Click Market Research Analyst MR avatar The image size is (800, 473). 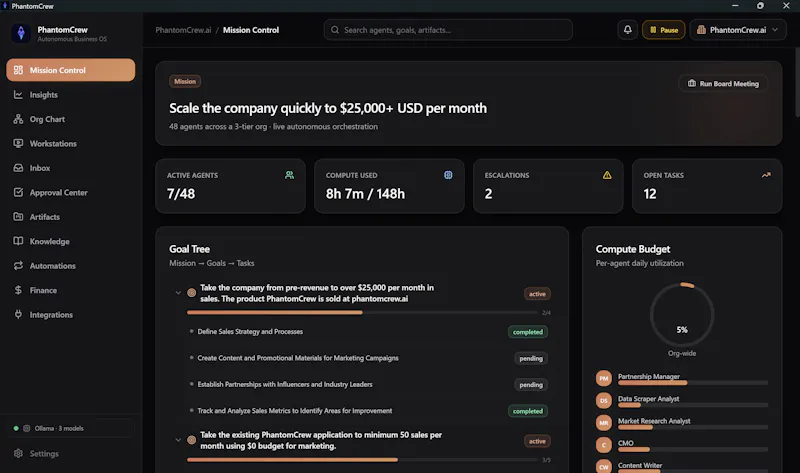pyautogui.click(x=604, y=423)
